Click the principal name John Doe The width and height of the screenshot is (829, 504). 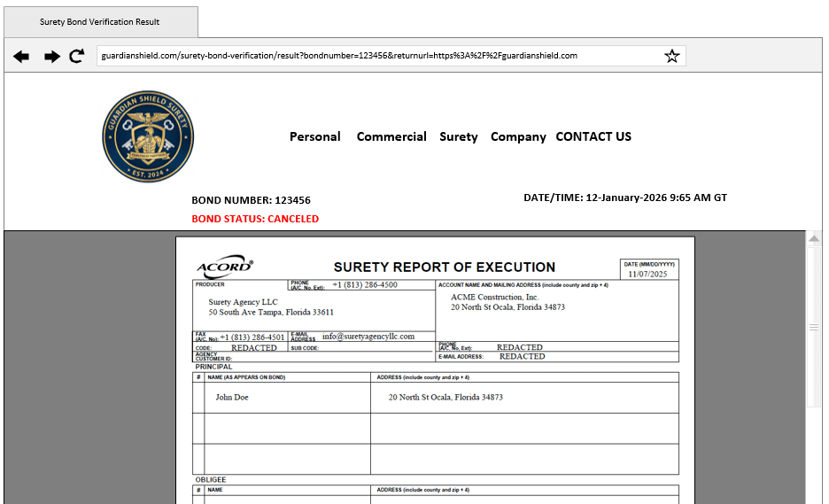tap(232, 398)
